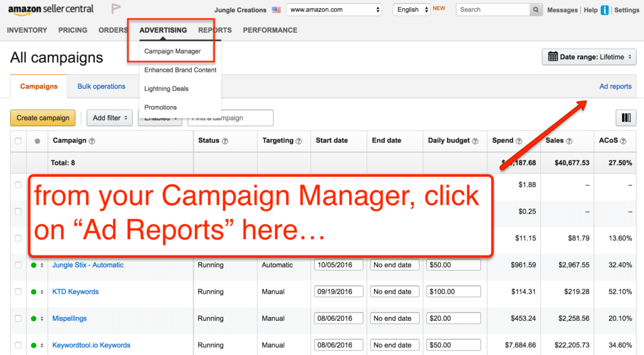
Task: Click the flag icon beside the logo
Action: 116,9
